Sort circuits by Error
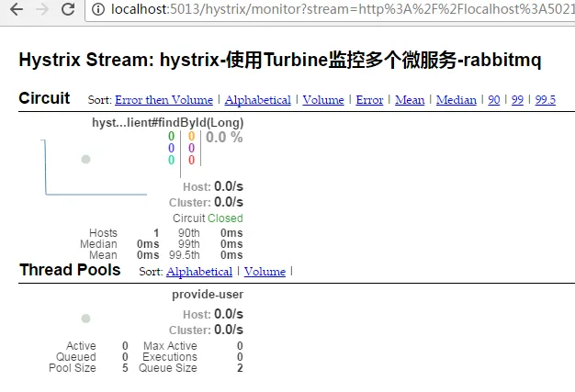 [369, 100]
